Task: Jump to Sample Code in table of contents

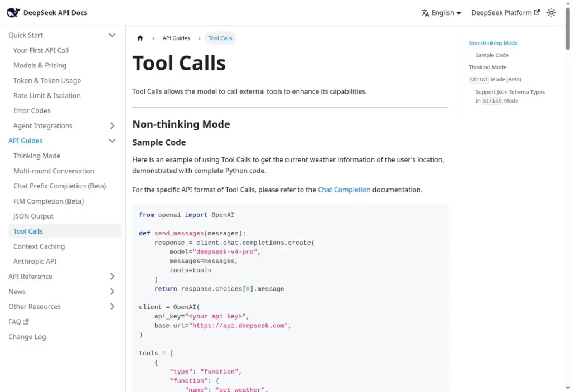Action: point(492,55)
